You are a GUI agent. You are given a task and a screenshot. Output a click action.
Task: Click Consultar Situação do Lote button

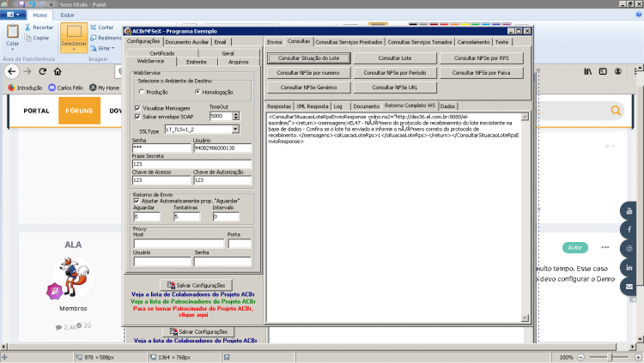(x=309, y=58)
